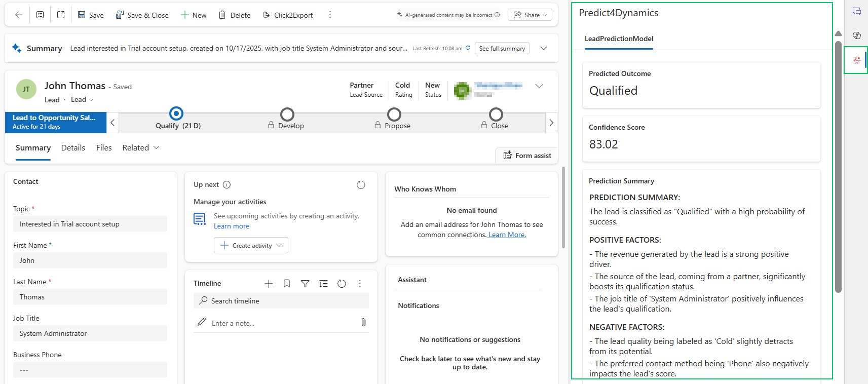The height and width of the screenshot is (384, 868).
Task: Click the back arrow icon
Action: (19, 15)
